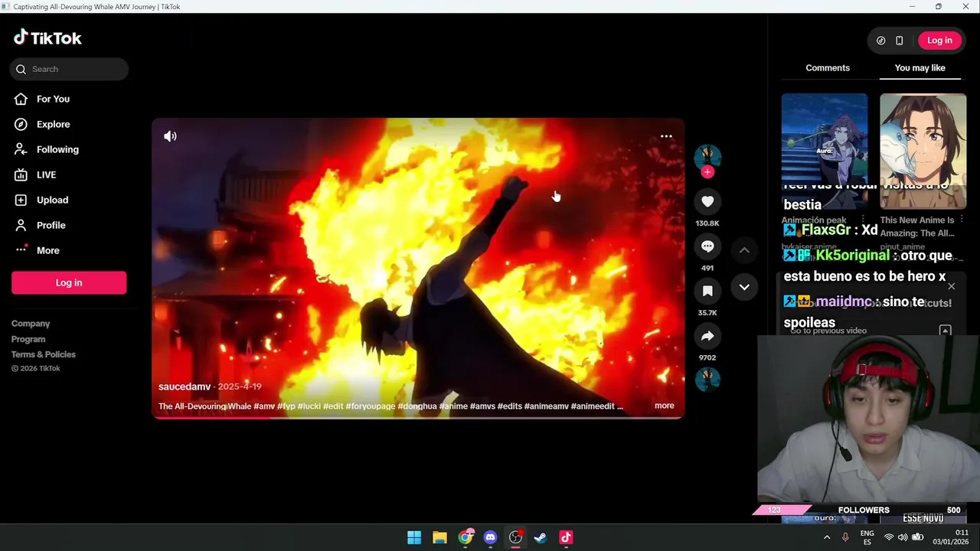Open the For You feed

[53, 99]
